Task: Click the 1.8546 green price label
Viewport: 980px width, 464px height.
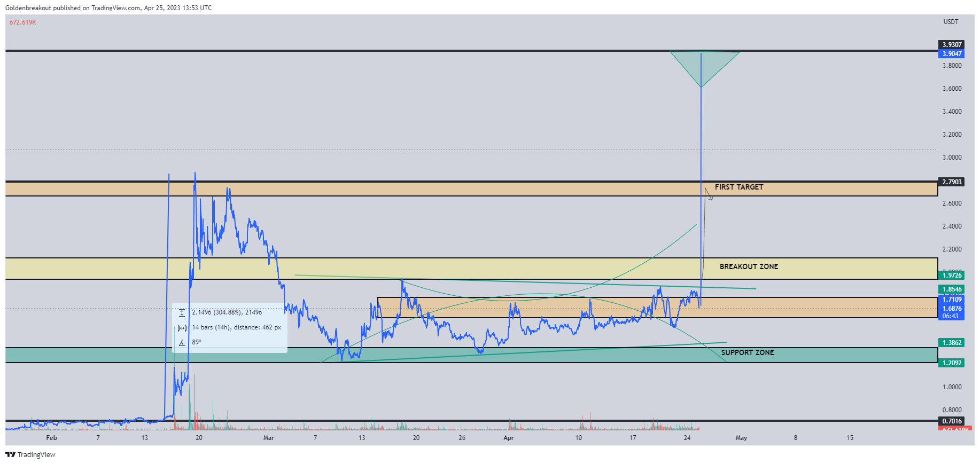Action: (952, 289)
